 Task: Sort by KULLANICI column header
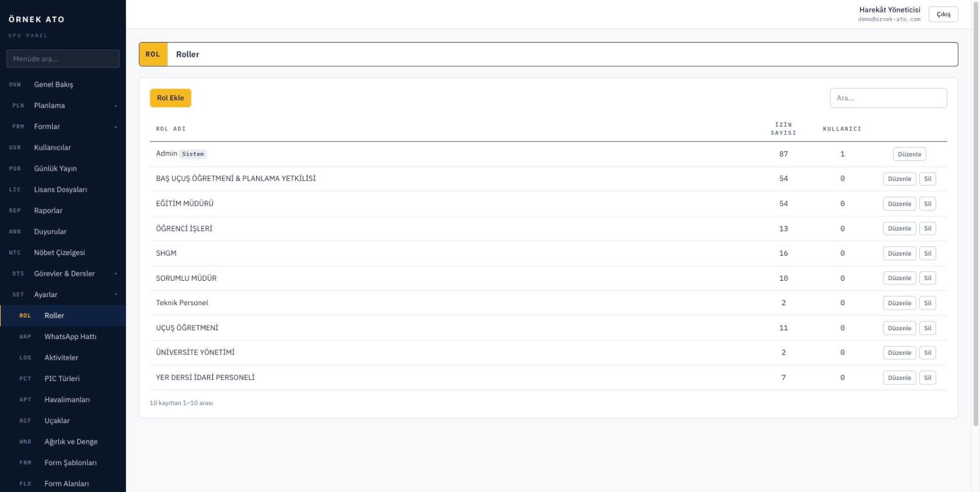pyautogui.click(x=842, y=129)
